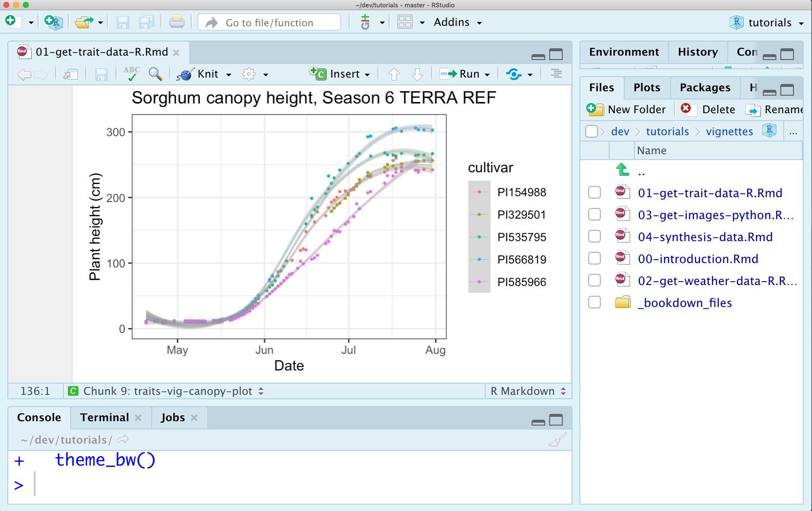Click the print document icon
Viewport: 812px width, 511px height.
click(x=177, y=22)
